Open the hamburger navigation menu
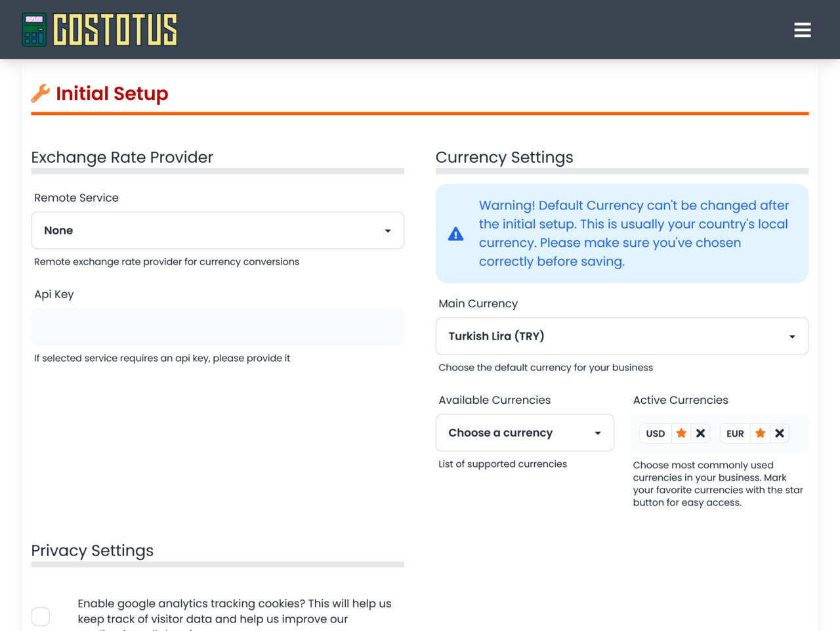Viewport: 840px width, 631px height. click(x=802, y=30)
